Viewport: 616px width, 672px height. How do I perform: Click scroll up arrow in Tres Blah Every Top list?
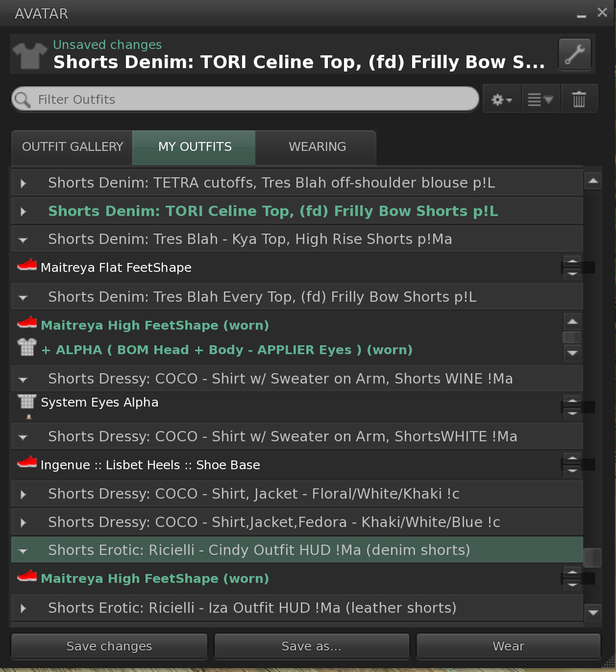pyautogui.click(x=572, y=322)
